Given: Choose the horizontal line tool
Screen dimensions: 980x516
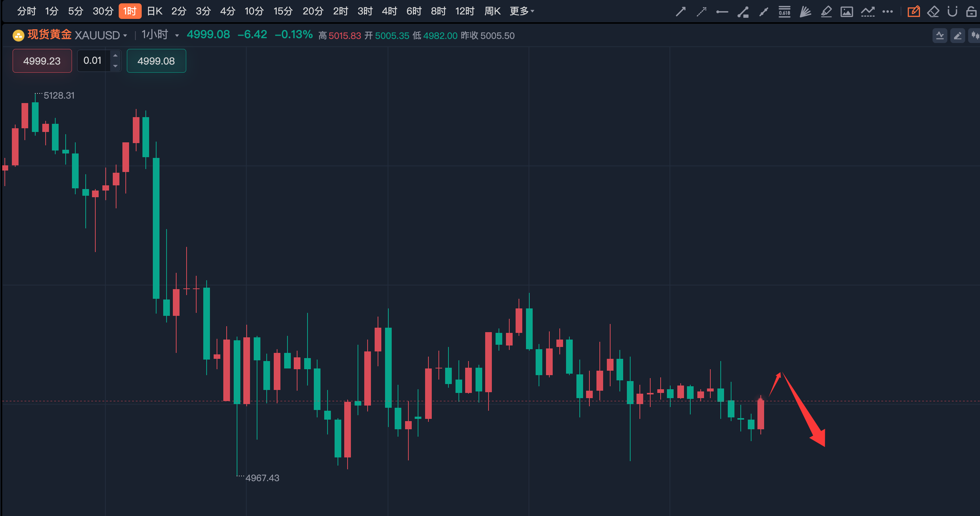Looking at the screenshot, I should [x=722, y=12].
